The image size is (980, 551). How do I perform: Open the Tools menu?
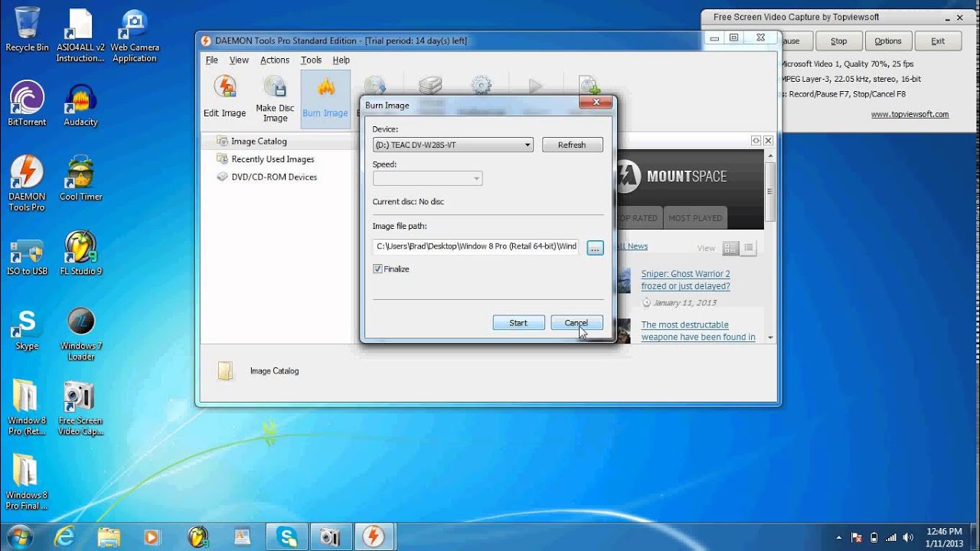point(311,60)
